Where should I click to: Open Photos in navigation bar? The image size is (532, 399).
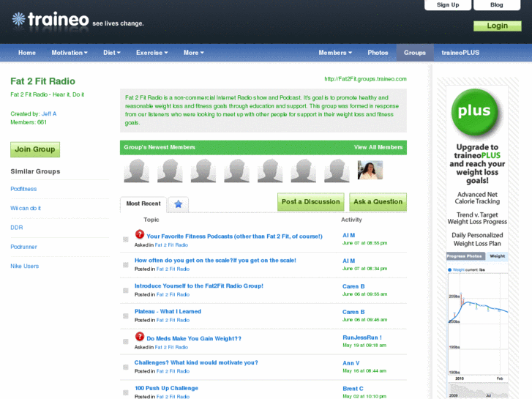click(378, 53)
